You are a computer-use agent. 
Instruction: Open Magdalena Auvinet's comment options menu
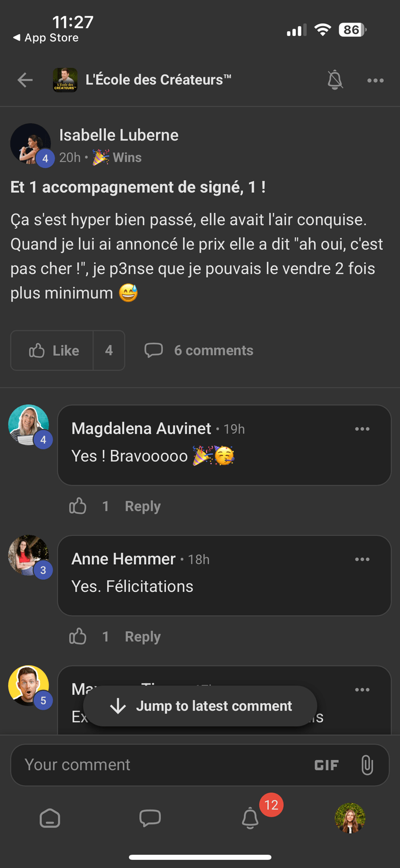click(362, 429)
